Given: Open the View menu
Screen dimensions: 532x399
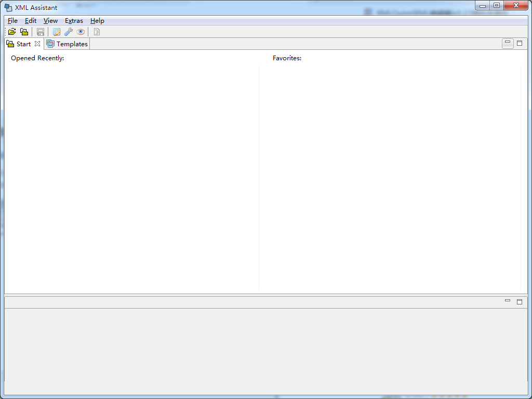Looking at the screenshot, I should click(50, 21).
